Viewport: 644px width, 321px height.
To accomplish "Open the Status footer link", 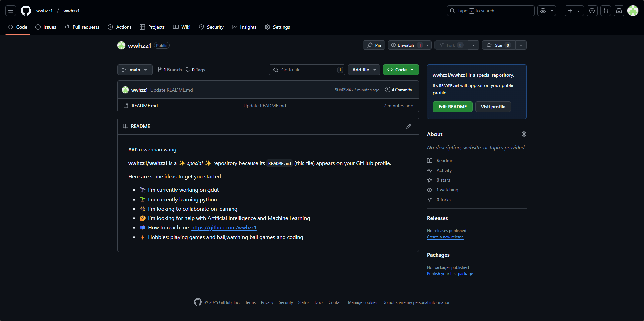I will pos(303,302).
